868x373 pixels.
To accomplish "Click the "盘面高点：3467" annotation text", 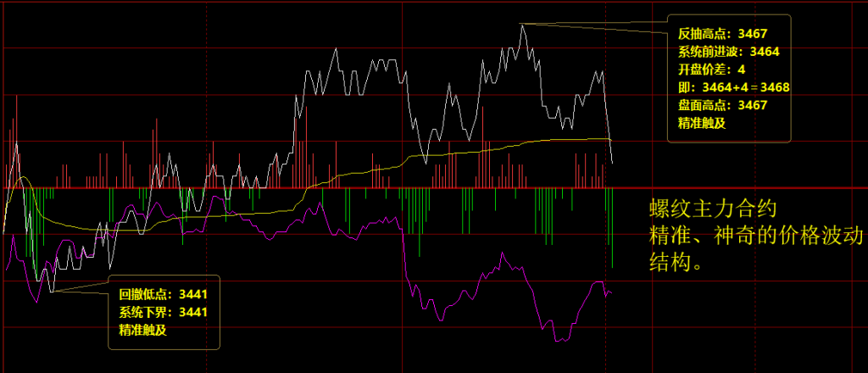I will click(x=722, y=105).
